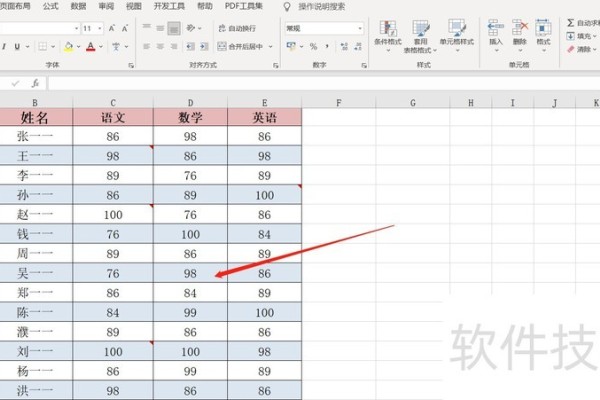Click the lightbulb tell-me icon
The width and height of the screenshot is (600, 400).
[x=287, y=7]
